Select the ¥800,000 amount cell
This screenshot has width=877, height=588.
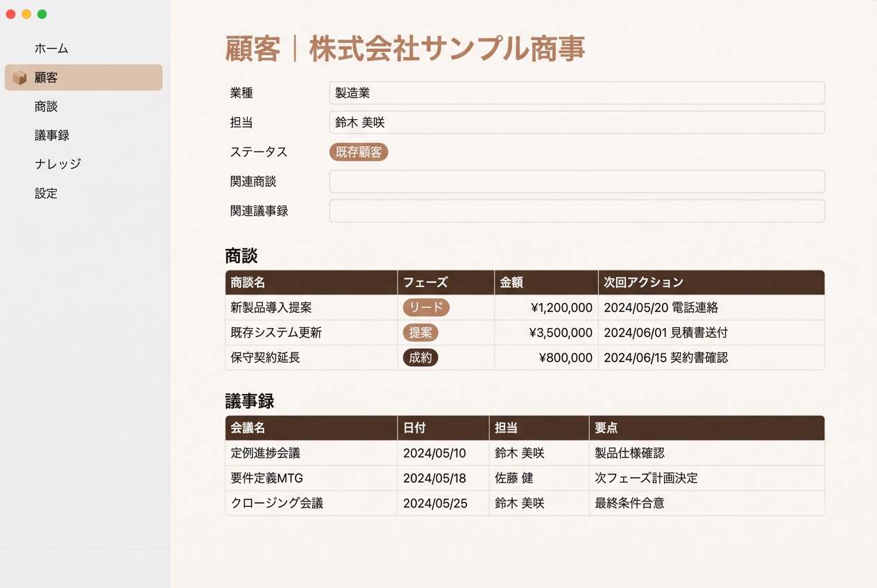click(547, 357)
